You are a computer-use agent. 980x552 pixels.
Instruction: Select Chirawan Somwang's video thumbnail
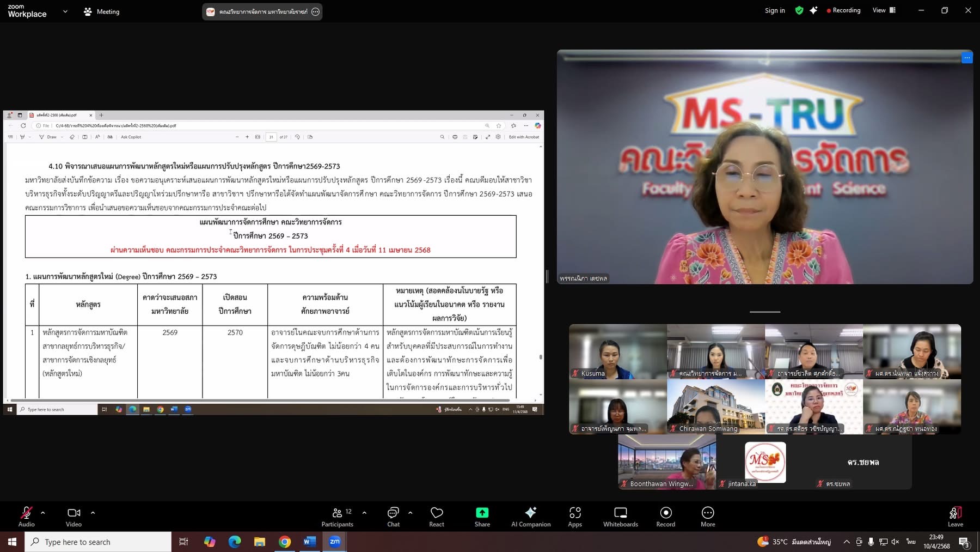click(715, 407)
